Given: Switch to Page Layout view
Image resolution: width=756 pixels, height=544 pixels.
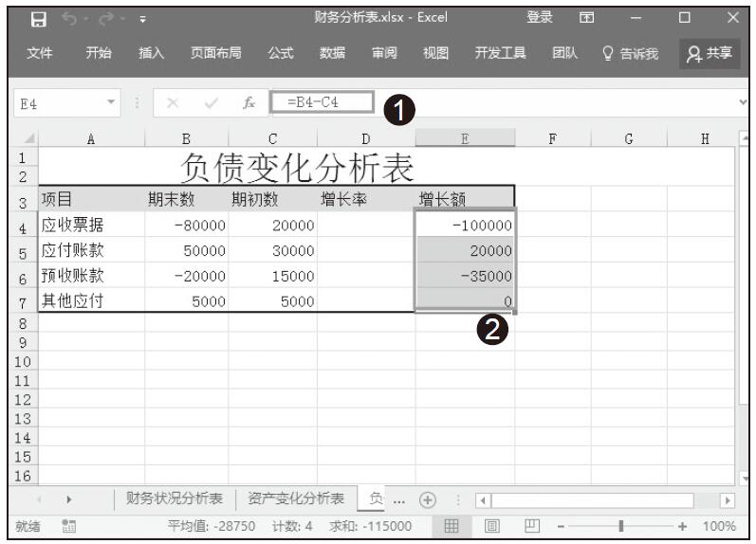Looking at the screenshot, I should [x=492, y=526].
